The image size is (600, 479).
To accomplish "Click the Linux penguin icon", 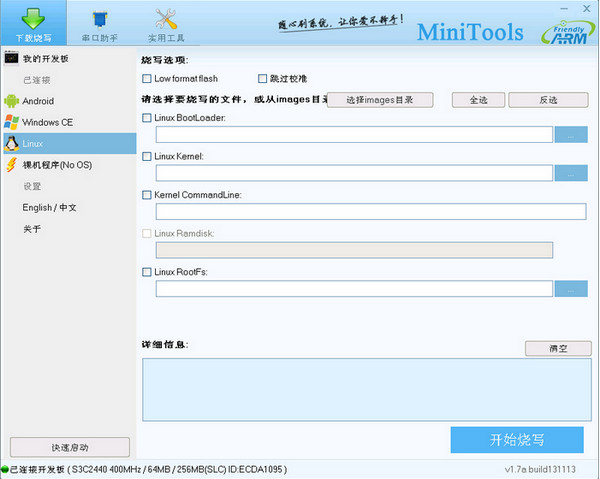I will (x=11, y=143).
